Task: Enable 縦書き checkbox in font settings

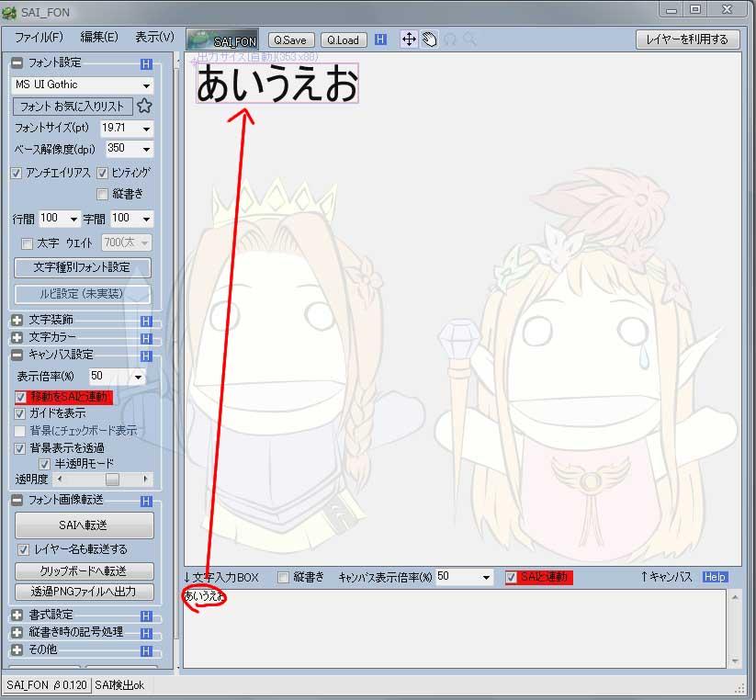Action: pyautogui.click(x=102, y=194)
